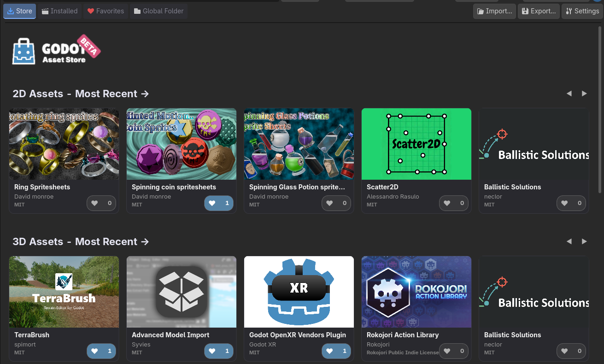Click the Advanced Model Import title
604x364 pixels.
coord(170,335)
